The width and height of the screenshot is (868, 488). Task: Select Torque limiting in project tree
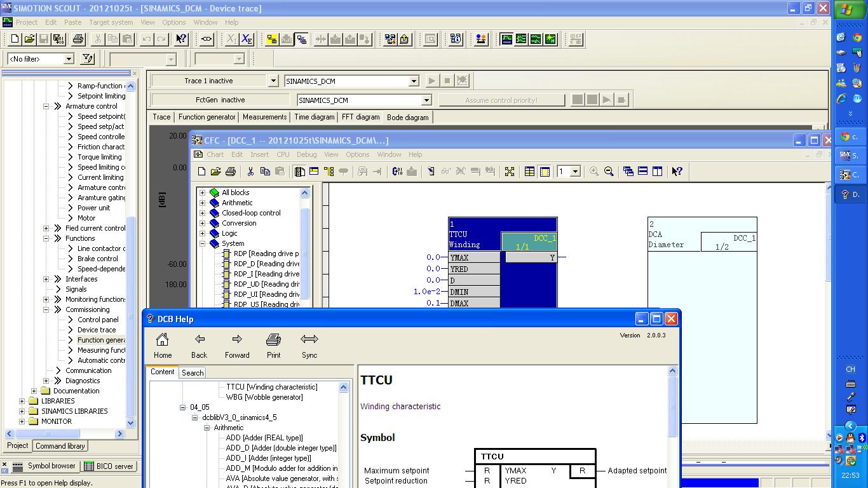[x=99, y=157]
